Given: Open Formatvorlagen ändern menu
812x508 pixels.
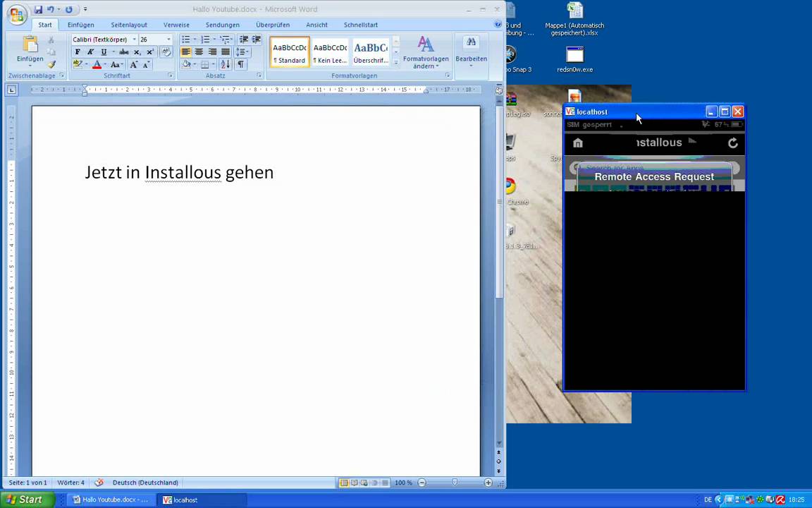Looking at the screenshot, I should pos(426,52).
